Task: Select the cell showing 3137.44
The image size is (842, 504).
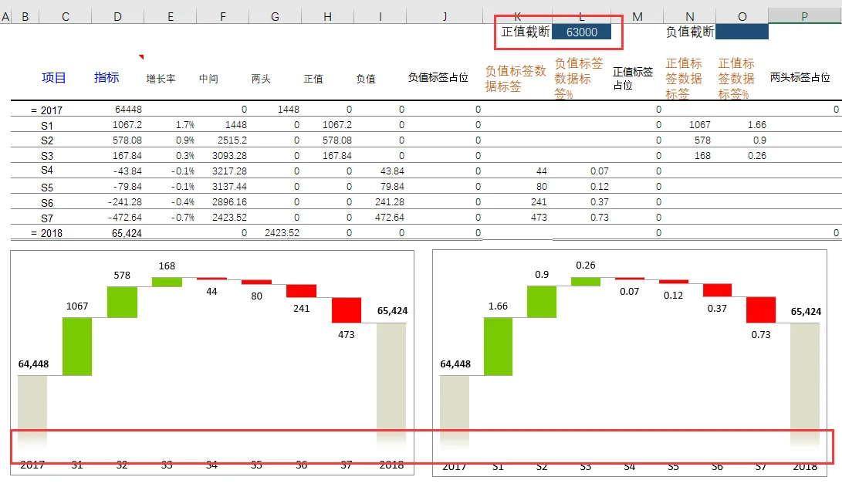Action: click(229, 187)
